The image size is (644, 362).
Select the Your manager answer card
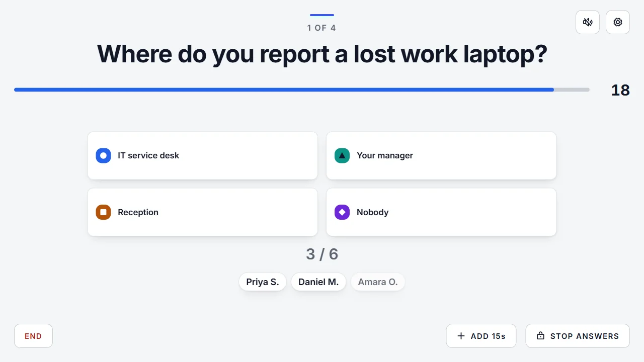441,156
